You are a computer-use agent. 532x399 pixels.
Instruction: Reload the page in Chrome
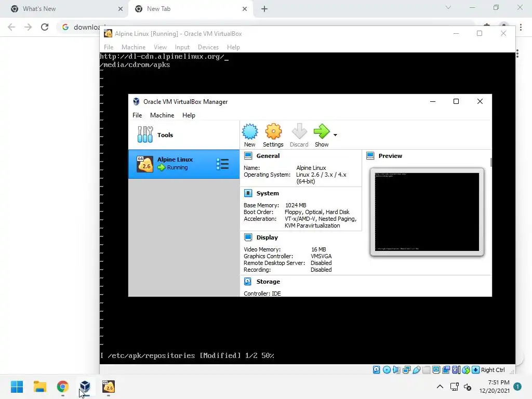pyautogui.click(x=45, y=27)
